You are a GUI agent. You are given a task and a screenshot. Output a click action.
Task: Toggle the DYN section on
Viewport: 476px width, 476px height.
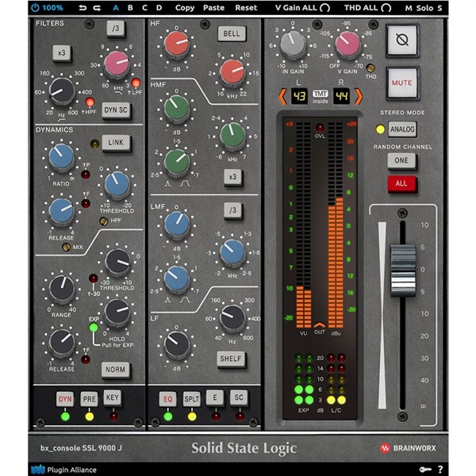(x=65, y=399)
